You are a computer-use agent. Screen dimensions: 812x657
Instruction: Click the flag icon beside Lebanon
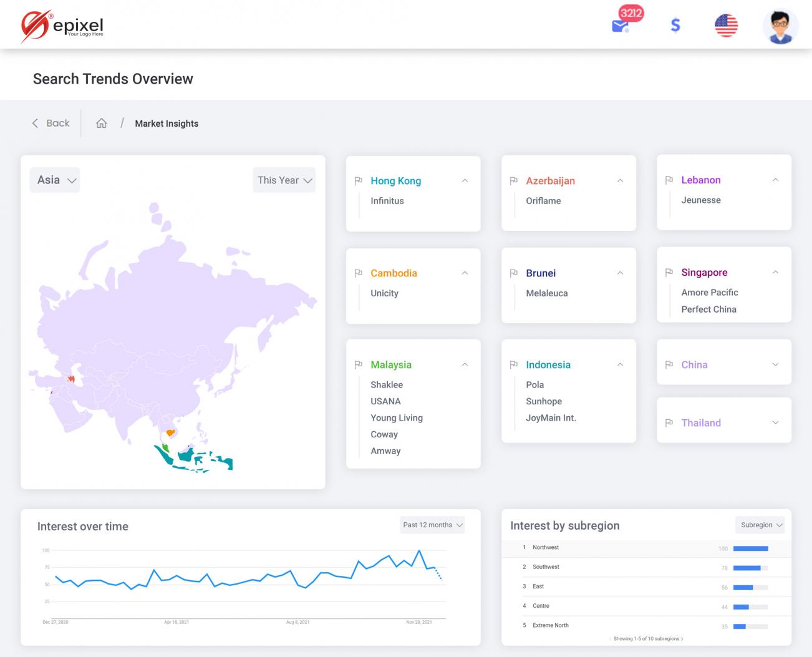669,180
